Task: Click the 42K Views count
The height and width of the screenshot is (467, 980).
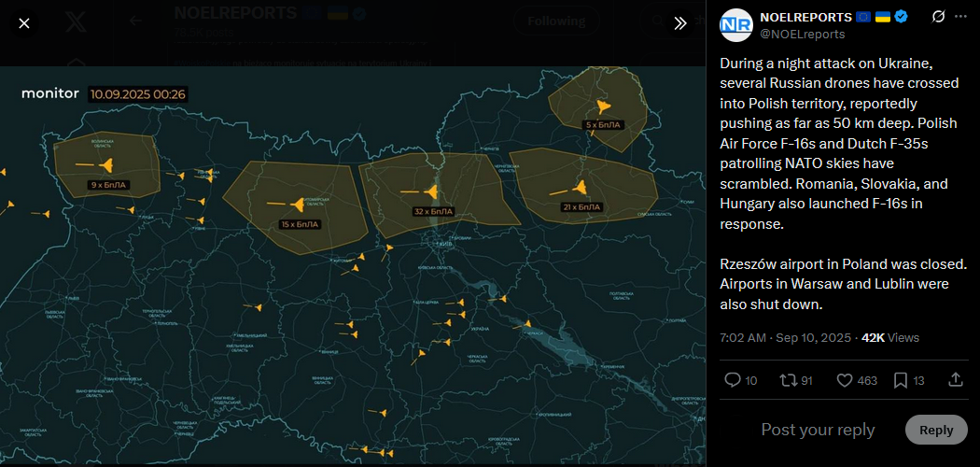Action: pos(890,337)
